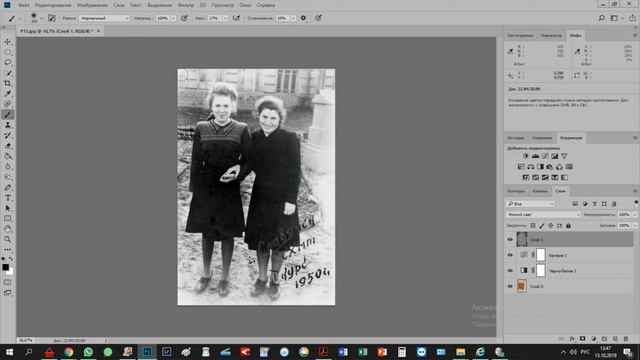Add a Black & White adjustment
640x360 pixels.
(x=540, y=167)
